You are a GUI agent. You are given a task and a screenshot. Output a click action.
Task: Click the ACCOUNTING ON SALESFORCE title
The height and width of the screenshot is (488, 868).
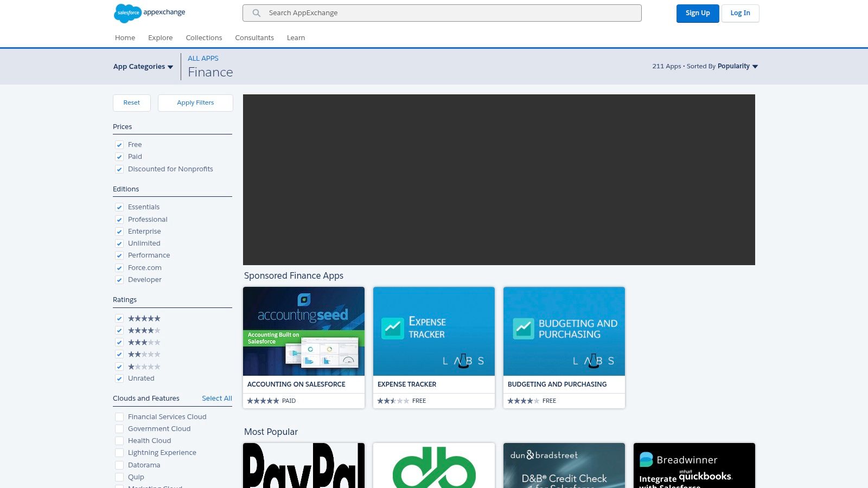click(296, 384)
